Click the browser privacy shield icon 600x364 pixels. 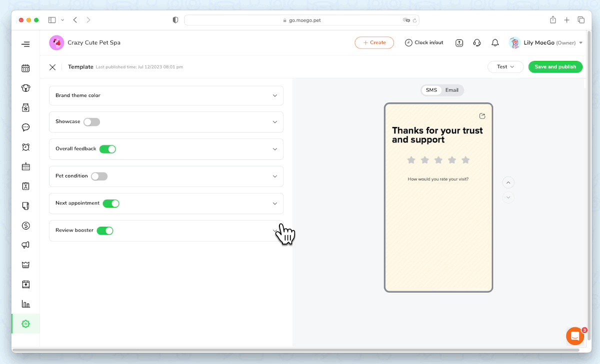[175, 20]
